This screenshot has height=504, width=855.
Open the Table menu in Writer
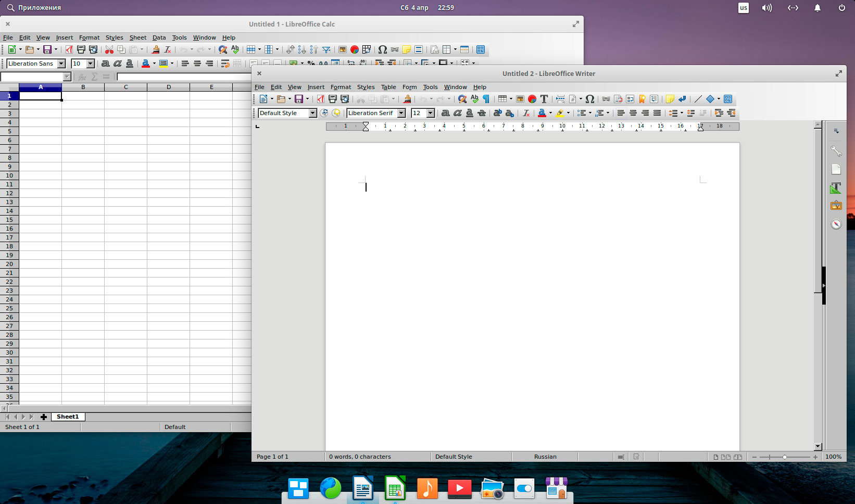(388, 87)
